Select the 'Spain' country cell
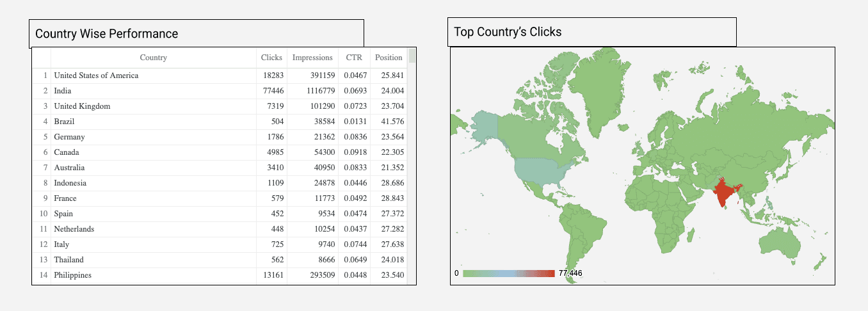 click(154, 214)
